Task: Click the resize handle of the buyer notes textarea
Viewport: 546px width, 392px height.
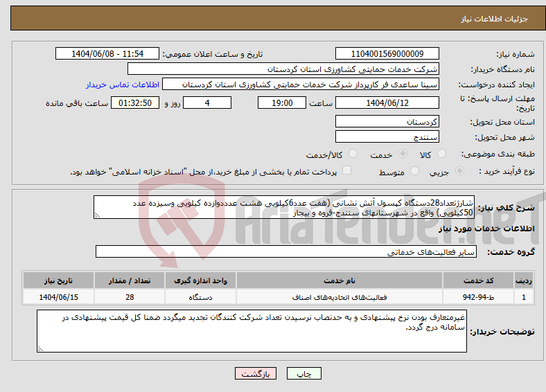Action: [x=40, y=348]
